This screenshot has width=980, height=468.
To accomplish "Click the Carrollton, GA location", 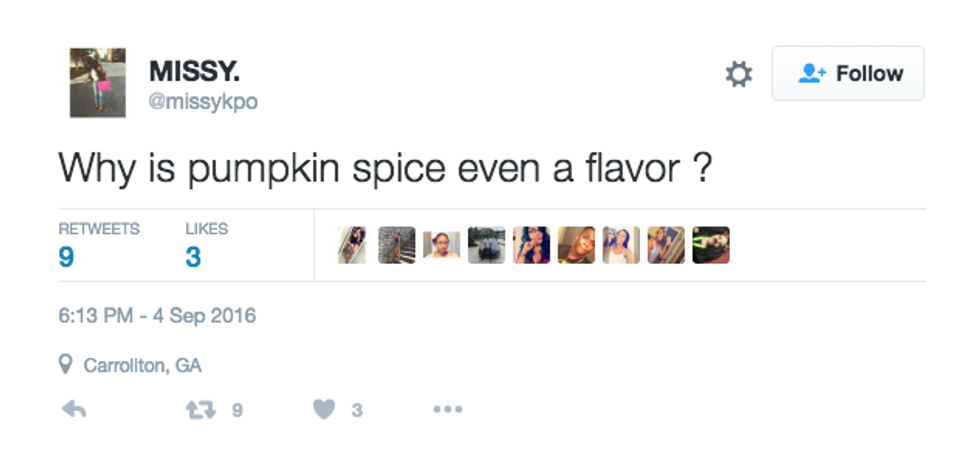I will pyautogui.click(x=142, y=366).
